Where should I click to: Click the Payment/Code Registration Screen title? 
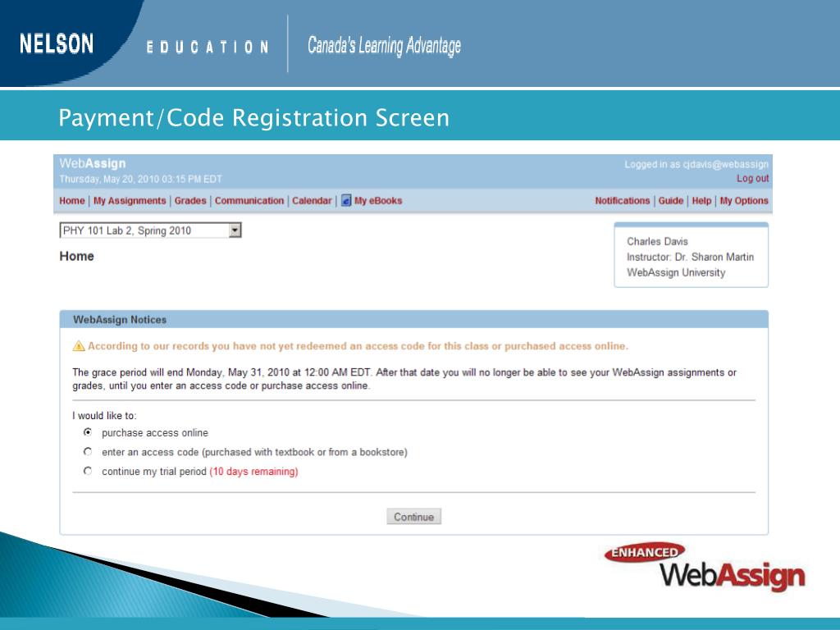(254, 118)
